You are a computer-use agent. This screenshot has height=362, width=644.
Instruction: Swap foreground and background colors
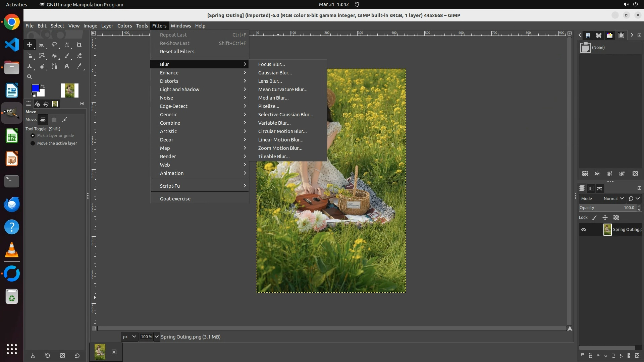click(x=43, y=86)
